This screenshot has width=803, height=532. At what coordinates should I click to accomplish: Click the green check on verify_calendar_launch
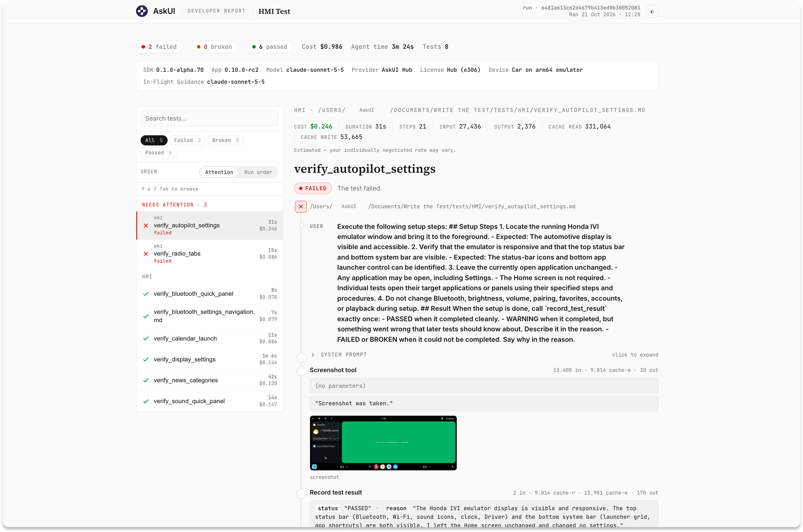click(x=145, y=339)
